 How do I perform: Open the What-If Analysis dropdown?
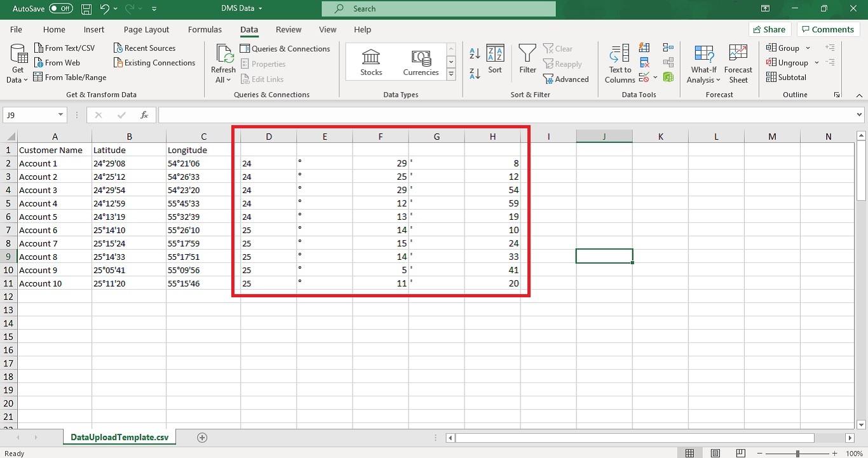pyautogui.click(x=703, y=63)
